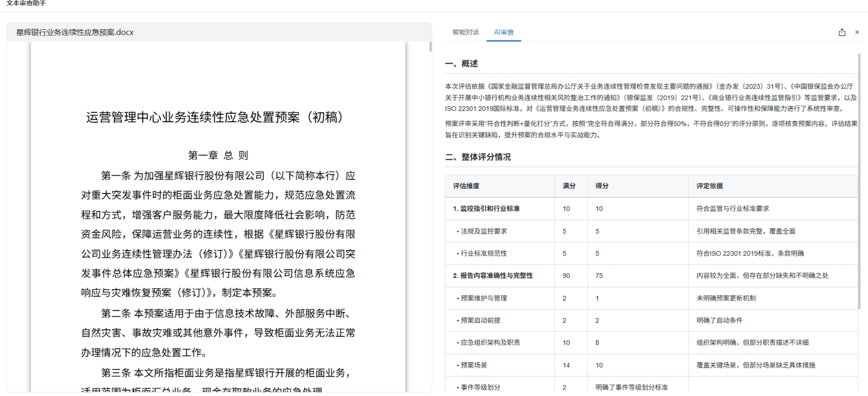Click the 得分 column header
Image resolution: width=868 pixels, height=396 pixels.
pyautogui.click(x=601, y=186)
